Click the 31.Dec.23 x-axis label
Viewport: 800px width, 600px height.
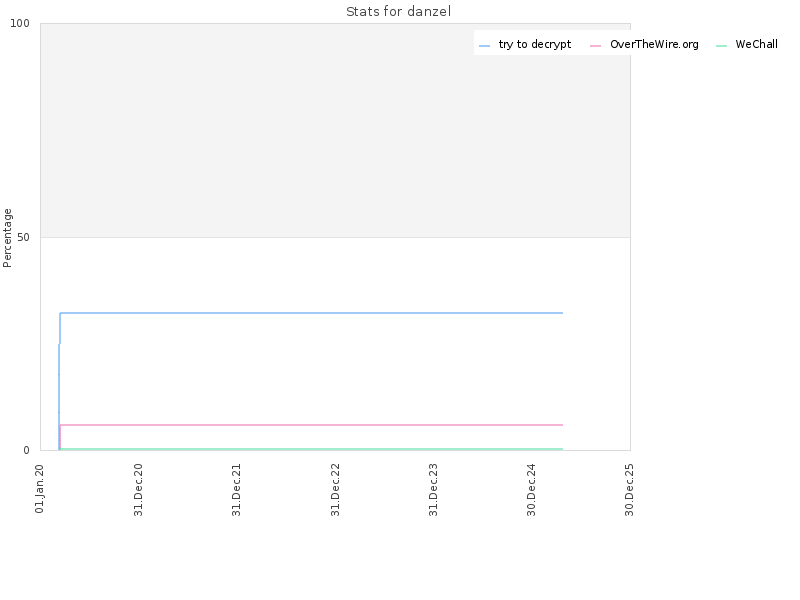tap(433, 490)
